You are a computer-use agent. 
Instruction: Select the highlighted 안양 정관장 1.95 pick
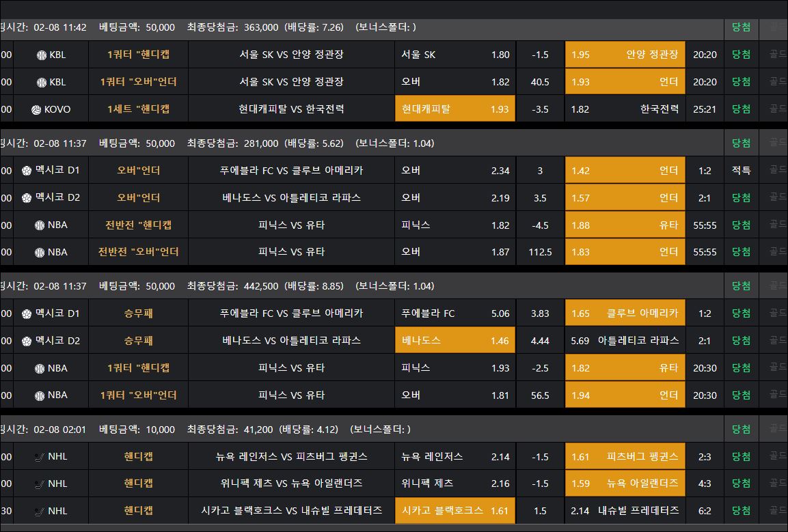625,55
